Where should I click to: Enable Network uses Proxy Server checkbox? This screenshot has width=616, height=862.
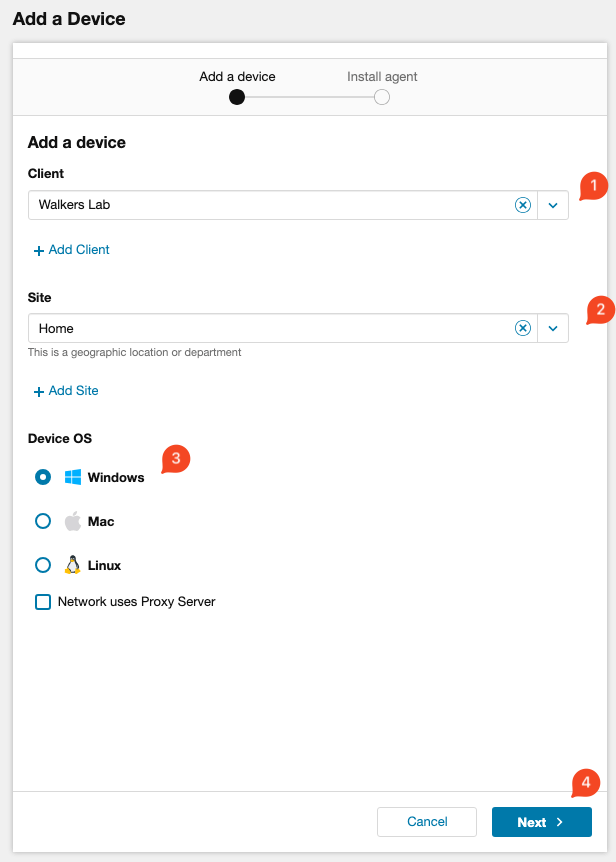point(43,602)
